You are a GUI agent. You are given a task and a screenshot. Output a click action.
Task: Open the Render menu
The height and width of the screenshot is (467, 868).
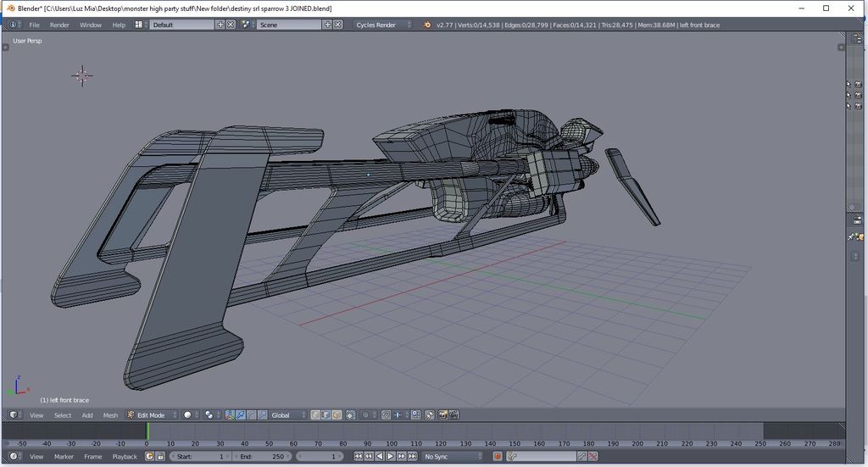click(x=59, y=25)
